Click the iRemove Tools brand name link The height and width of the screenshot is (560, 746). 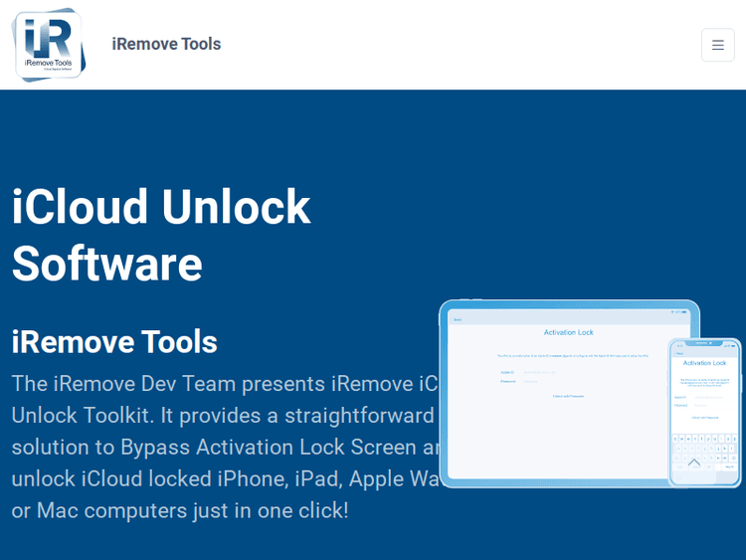[x=166, y=44]
